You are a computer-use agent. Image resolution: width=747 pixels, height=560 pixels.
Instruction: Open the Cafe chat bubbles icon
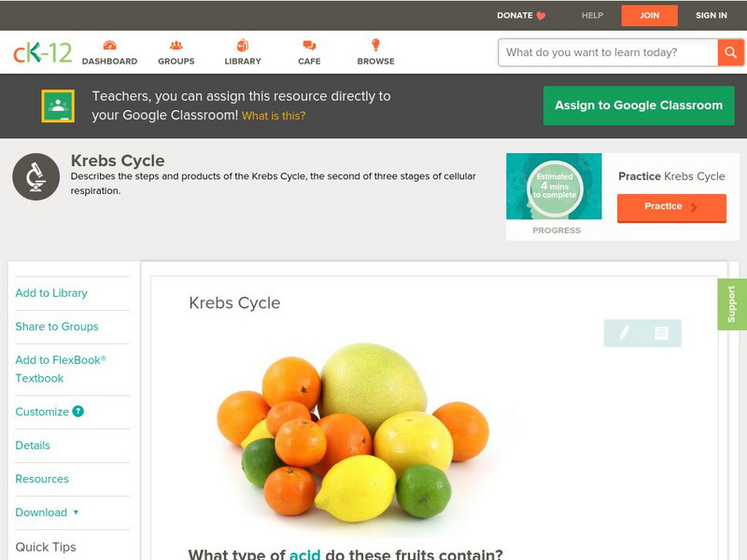309,45
